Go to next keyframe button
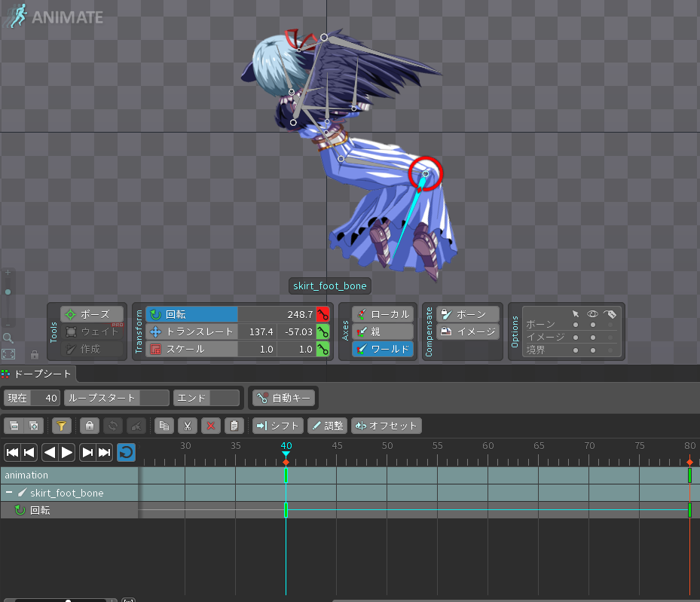 click(87, 453)
